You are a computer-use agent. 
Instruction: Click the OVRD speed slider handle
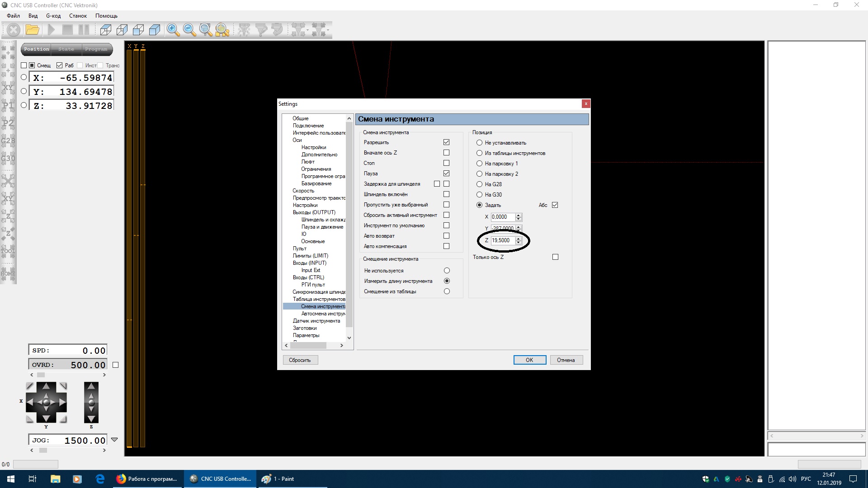tap(41, 375)
